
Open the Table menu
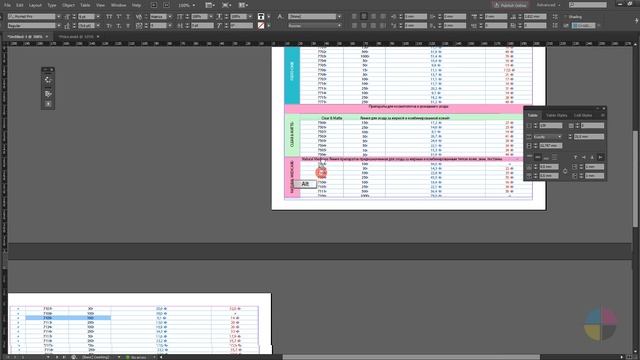click(x=85, y=5)
